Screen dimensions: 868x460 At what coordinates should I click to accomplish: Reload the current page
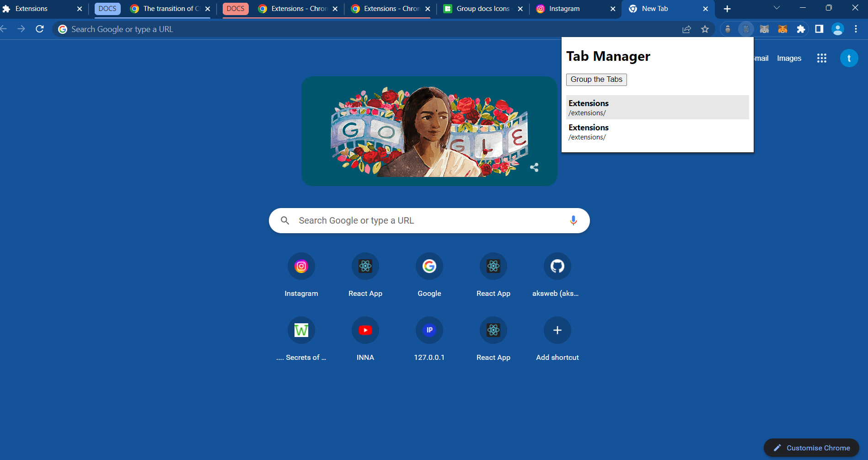[40, 29]
